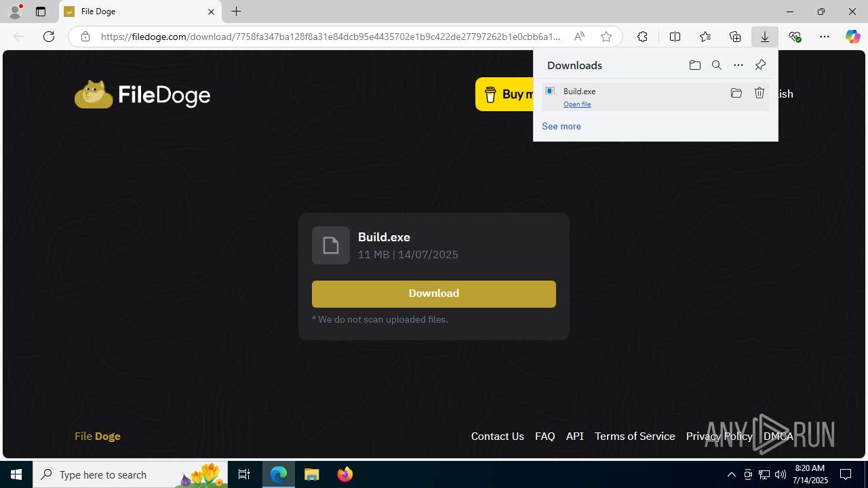Image resolution: width=868 pixels, height=488 pixels.
Task: Open Privacy Policy link
Action: coord(719,436)
